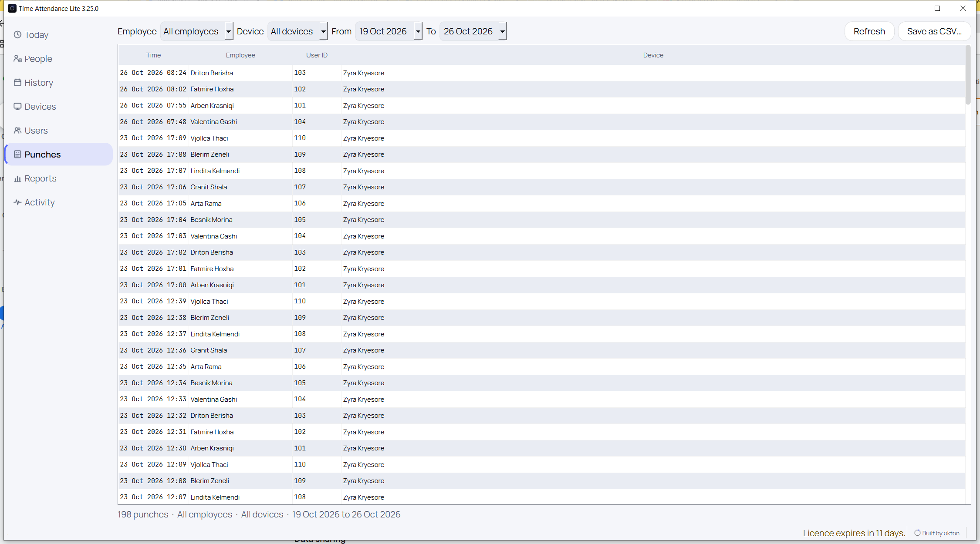
Task: Click the 198 punches status text
Action: (143, 514)
